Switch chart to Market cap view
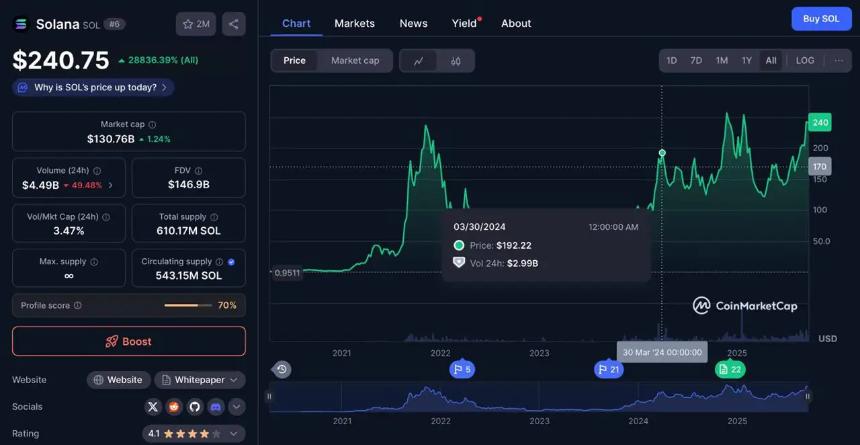The image size is (860, 445). point(355,61)
